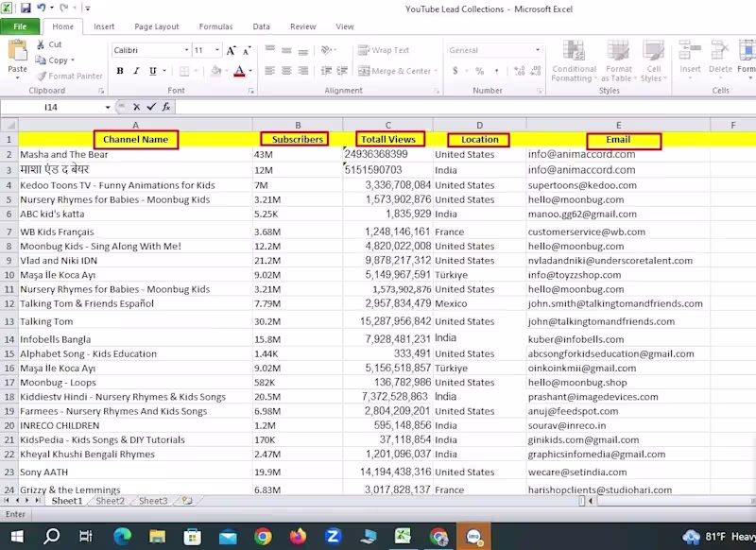Click the Paste clipboard icon
This screenshot has height=550, width=756.
pos(17,51)
